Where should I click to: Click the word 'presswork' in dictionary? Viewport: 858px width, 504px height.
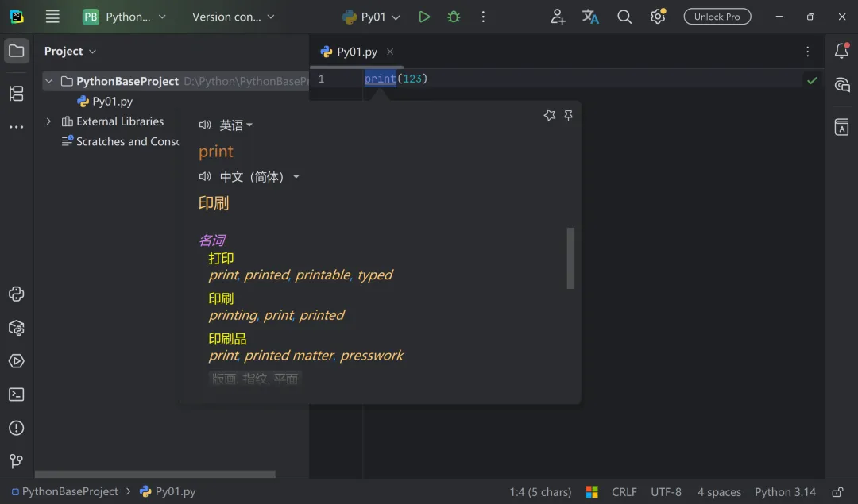(x=372, y=356)
